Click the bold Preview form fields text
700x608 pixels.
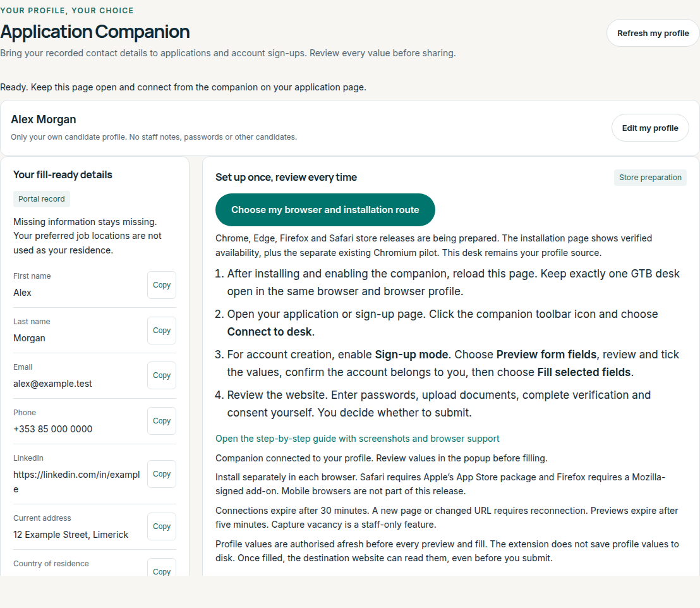pyautogui.click(x=546, y=355)
